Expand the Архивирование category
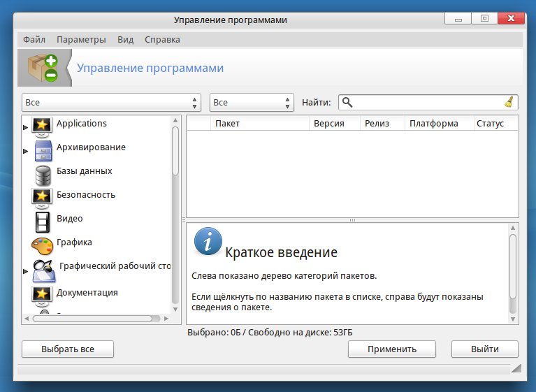Viewport: 536px width, 392px height. click(25, 151)
